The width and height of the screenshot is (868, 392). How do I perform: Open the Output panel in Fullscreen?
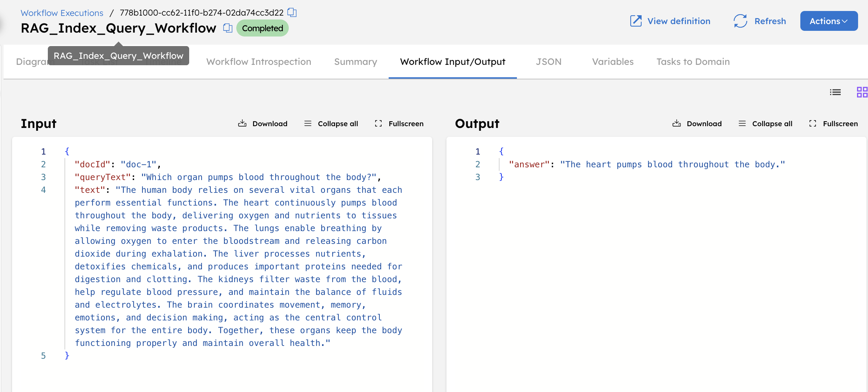(x=833, y=123)
